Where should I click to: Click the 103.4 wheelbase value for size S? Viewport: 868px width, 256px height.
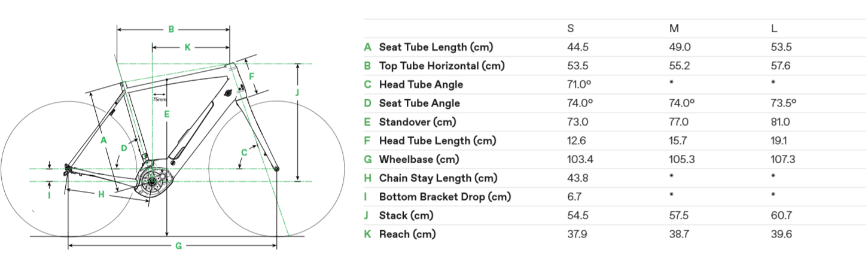(579, 159)
